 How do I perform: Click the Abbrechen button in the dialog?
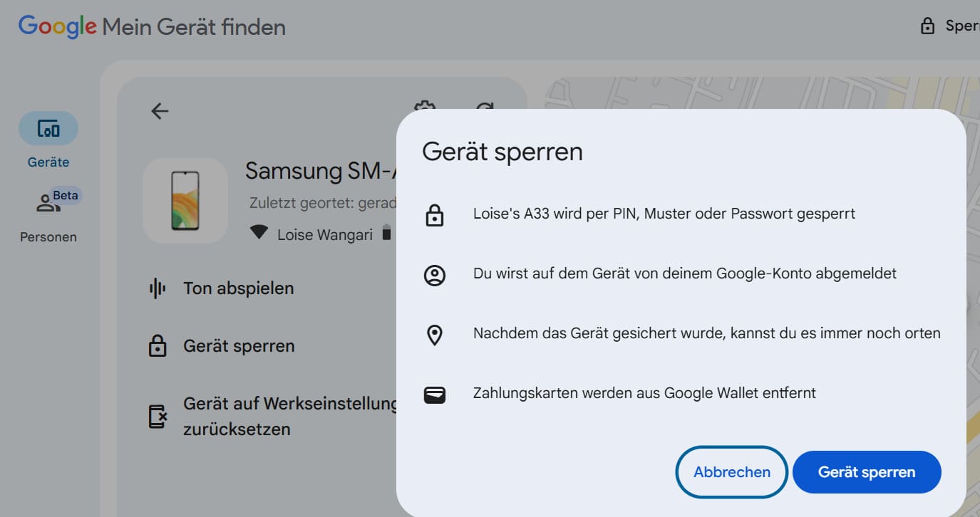[731, 472]
